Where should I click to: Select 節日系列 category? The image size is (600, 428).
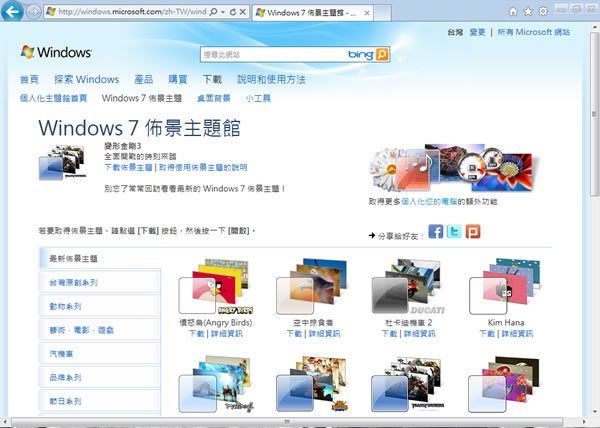pyautogui.click(x=100, y=401)
